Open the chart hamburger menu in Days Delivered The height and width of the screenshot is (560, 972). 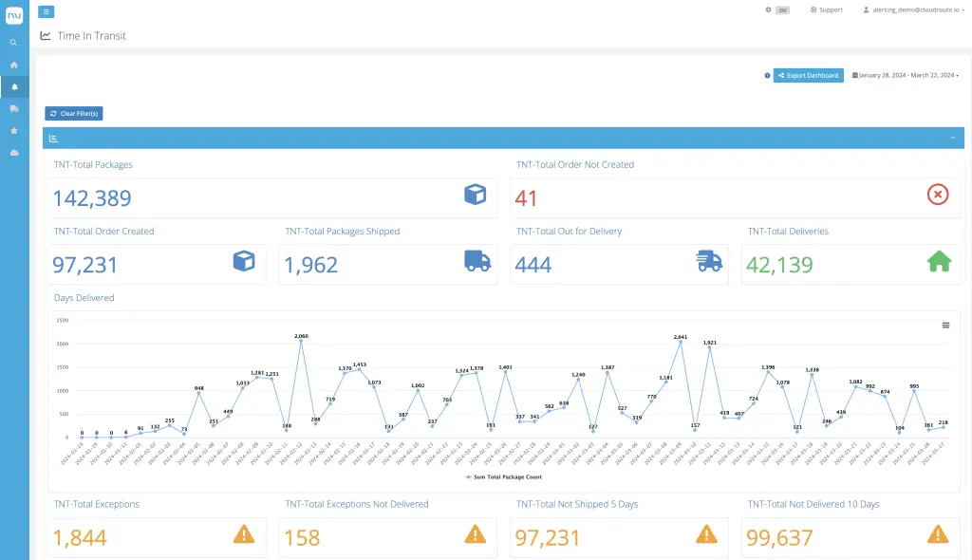(x=945, y=325)
